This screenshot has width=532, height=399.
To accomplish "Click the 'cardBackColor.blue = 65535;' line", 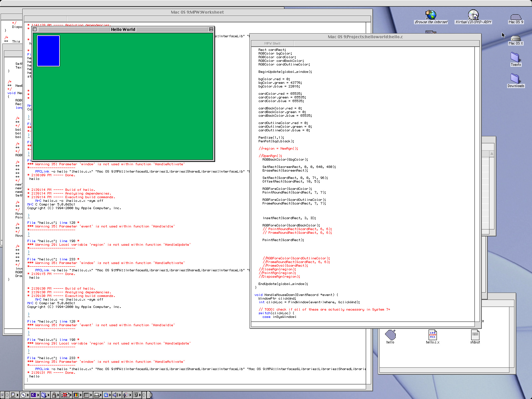I will (x=285, y=116).
